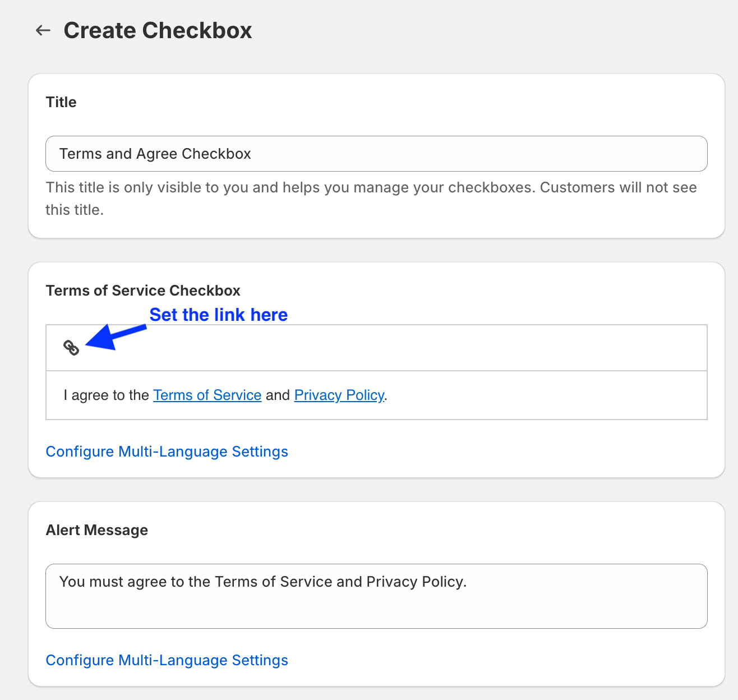Click the 'Terms of Service Checkbox' heading
Viewport: 738px width, 700px height.
tap(143, 291)
